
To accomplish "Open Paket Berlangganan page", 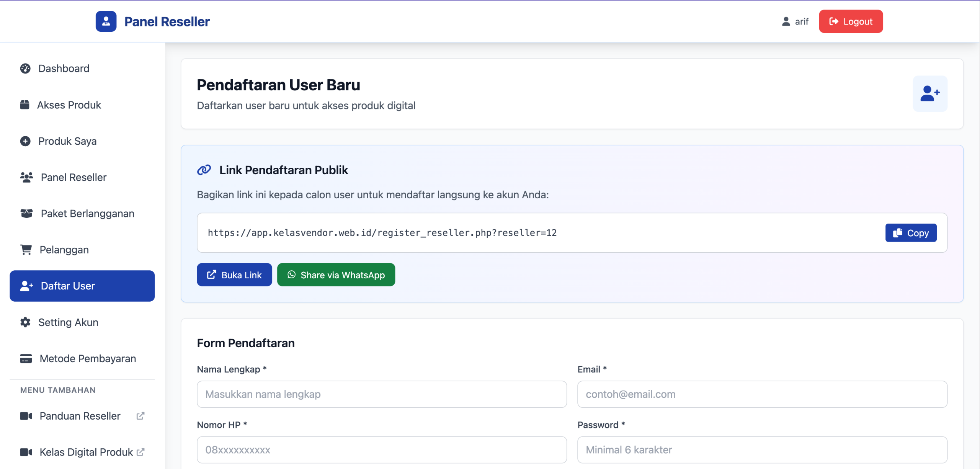I will click(87, 214).
